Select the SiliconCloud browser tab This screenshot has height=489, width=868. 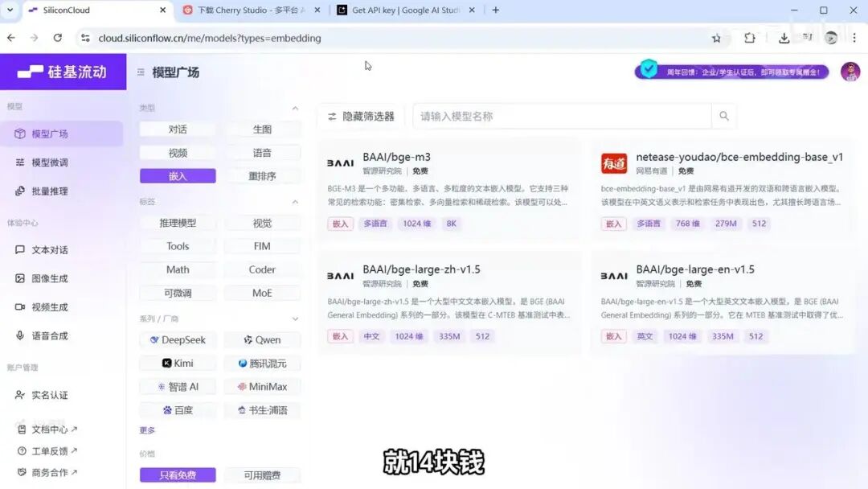click(97, 10)
